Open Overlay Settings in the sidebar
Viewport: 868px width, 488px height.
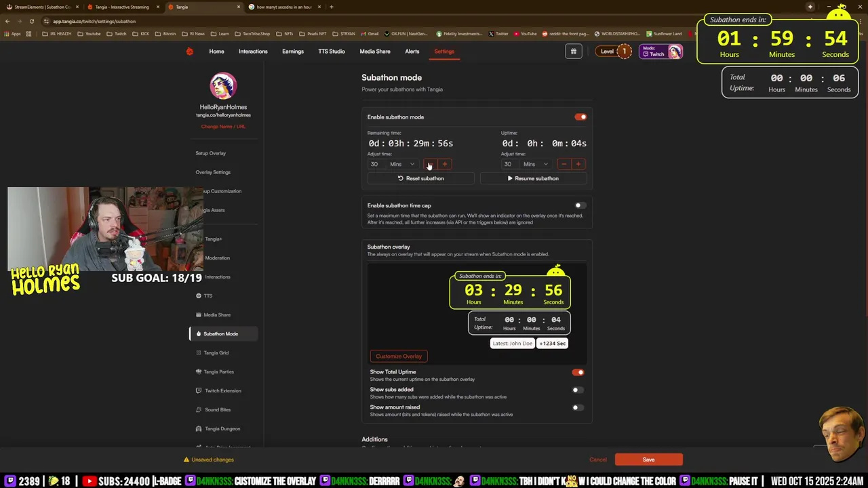coord(213,172)
